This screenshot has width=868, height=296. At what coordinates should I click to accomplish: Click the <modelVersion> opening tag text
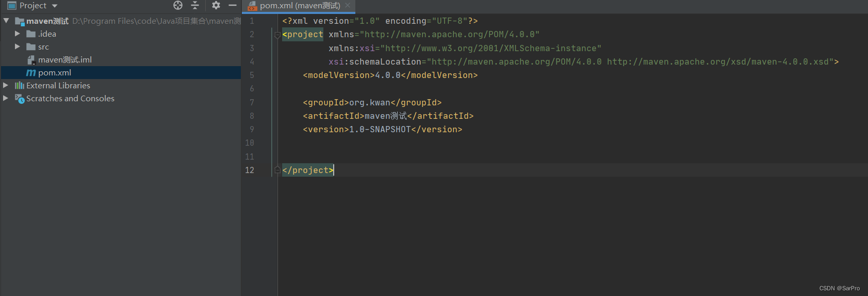(x=339, y=75)
